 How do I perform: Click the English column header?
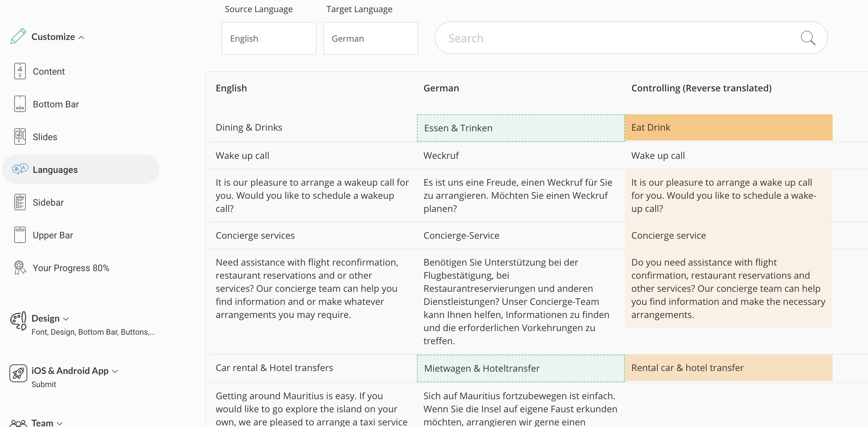click(x=231, y=88)
